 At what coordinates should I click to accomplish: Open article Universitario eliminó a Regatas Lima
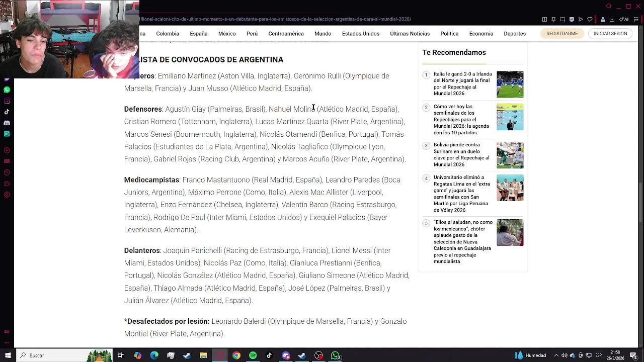461,194
